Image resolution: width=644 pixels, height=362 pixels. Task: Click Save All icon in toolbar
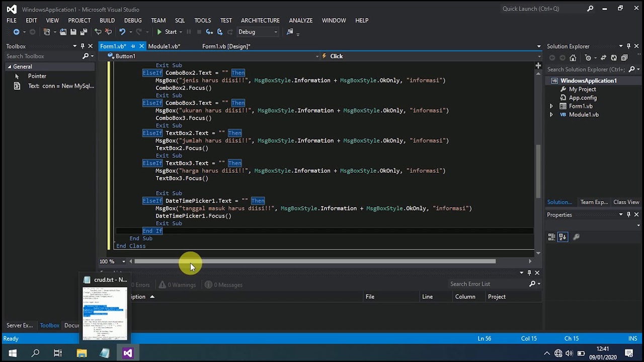pos(84,32)
